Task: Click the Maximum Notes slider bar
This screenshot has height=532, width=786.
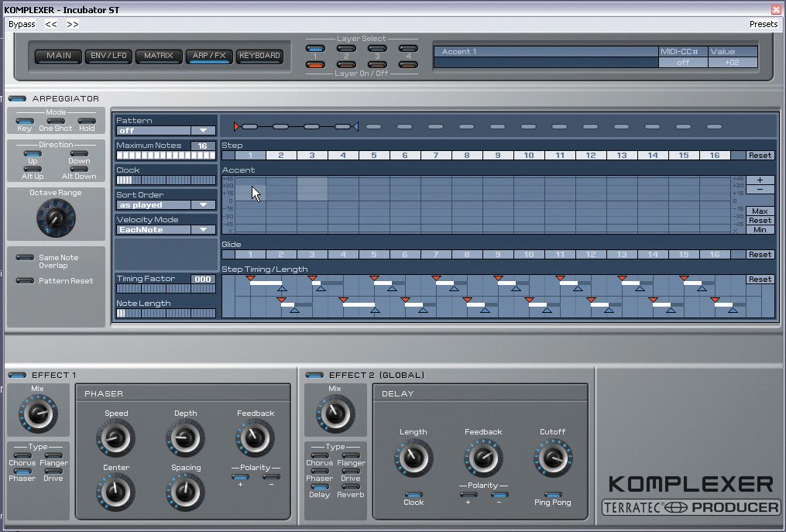Action: [x=166, y=156]
